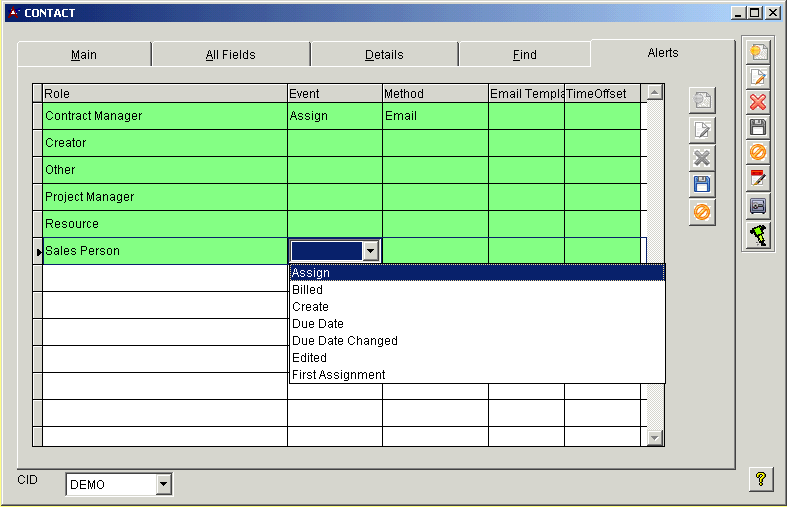The image size is (787, 507).
Task: Open the notepad with pencil icon
Action: (758, 179)
